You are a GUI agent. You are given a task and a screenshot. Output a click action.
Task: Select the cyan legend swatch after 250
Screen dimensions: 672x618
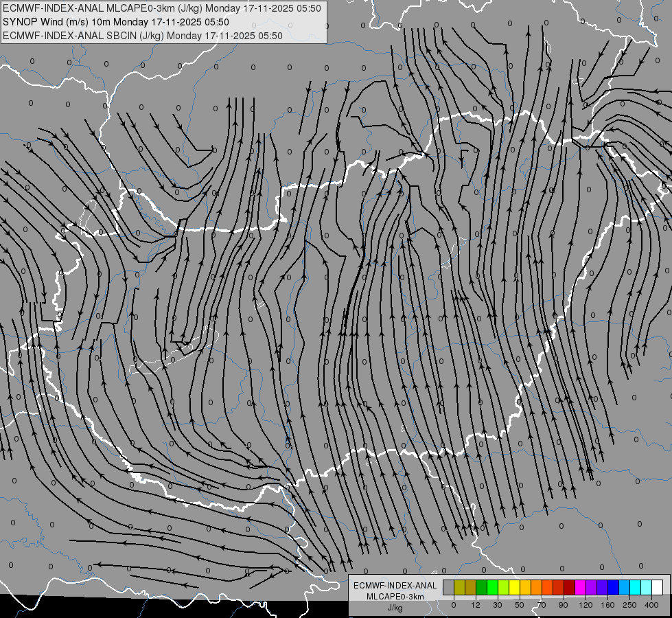(636, 587)
